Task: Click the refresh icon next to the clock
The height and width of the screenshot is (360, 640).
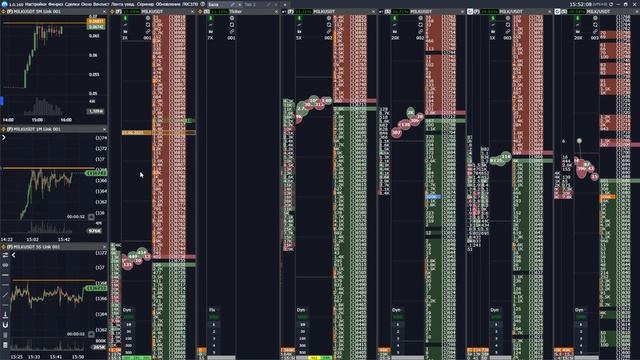Action: [x=611, y=4]
